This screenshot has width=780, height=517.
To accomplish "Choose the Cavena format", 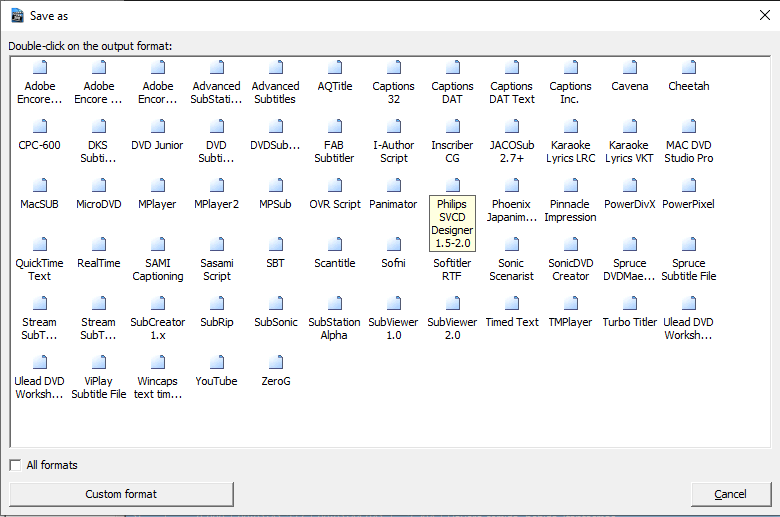I will point(630,76).
